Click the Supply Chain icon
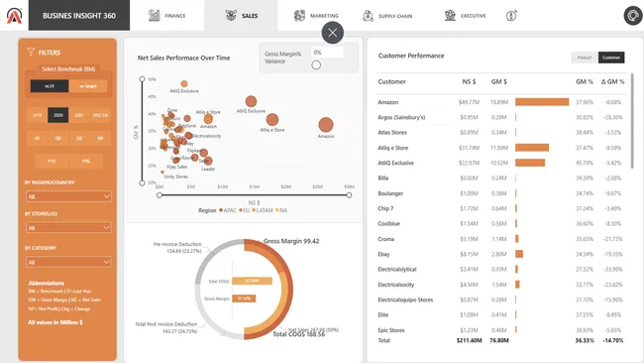The image size is (644, 363). (x=368, y=16)
